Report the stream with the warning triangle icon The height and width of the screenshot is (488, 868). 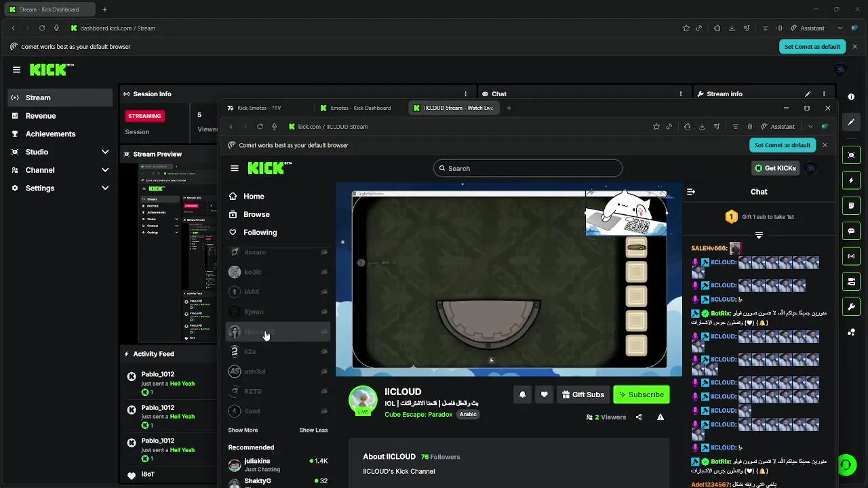[x=660, y=418]
